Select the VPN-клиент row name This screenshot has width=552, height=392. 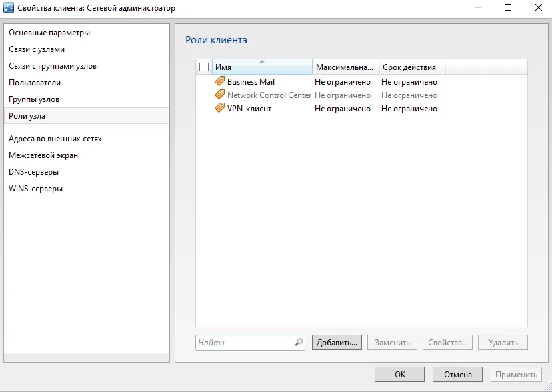(249, 109)
